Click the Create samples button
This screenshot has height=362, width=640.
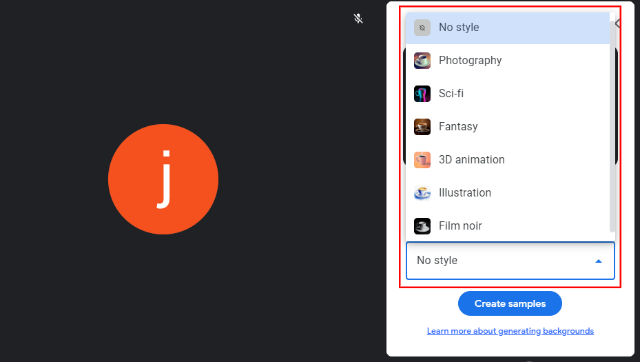tap(510, 304)
